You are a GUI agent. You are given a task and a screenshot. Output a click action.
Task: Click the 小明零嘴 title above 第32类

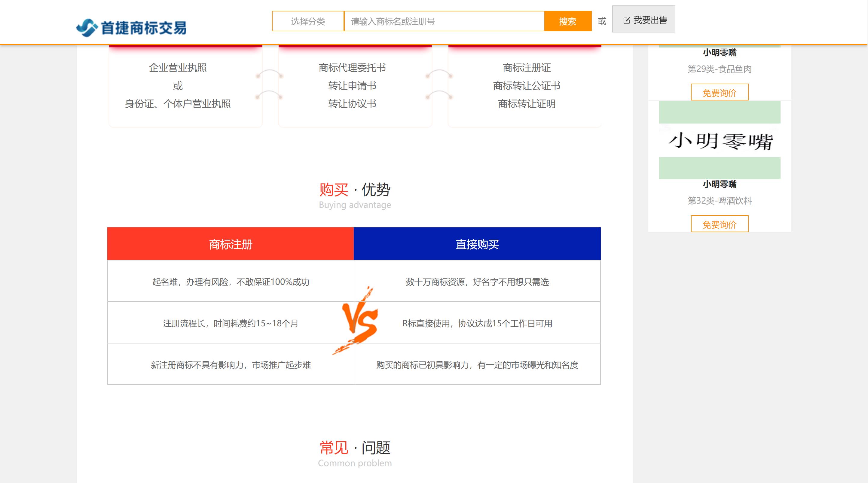pos(720,184)
